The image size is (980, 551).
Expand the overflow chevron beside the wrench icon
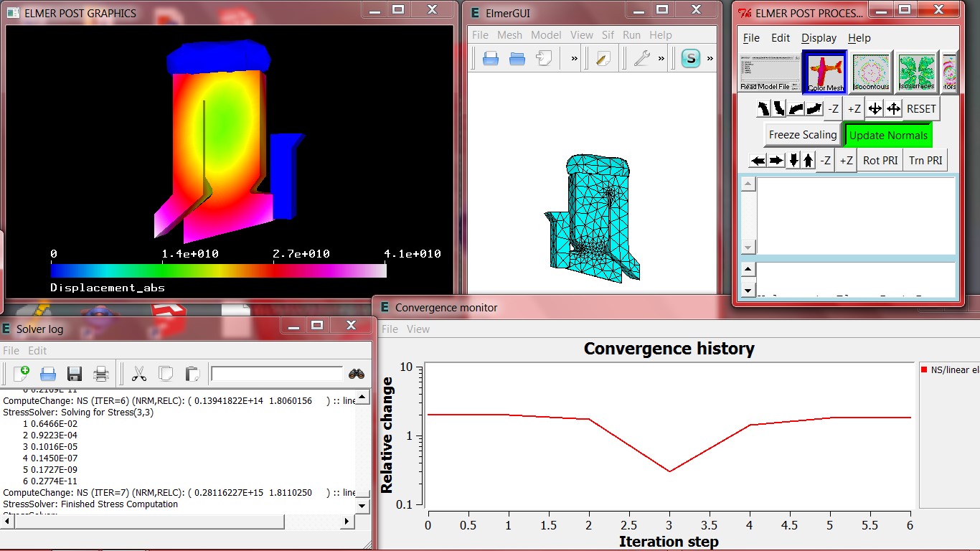(x=661, y=59)
